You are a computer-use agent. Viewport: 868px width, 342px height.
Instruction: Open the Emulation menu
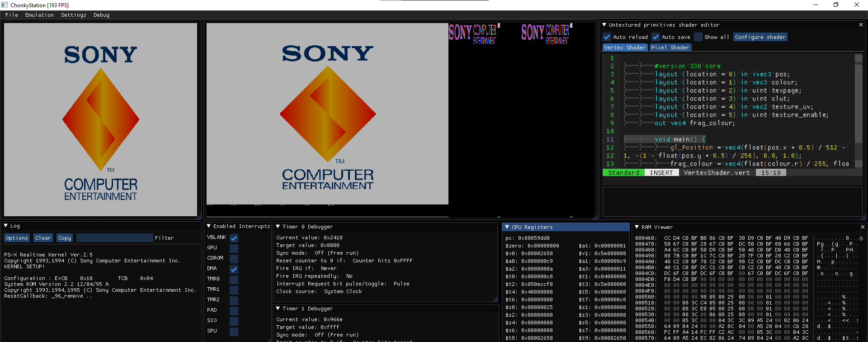39,15
